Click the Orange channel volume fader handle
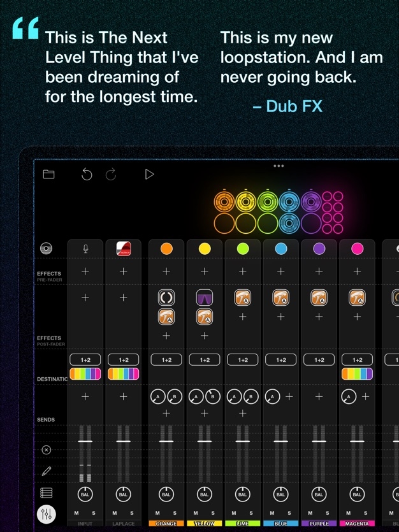This screenshot has height=532, width=399. [x=166, y=442]
